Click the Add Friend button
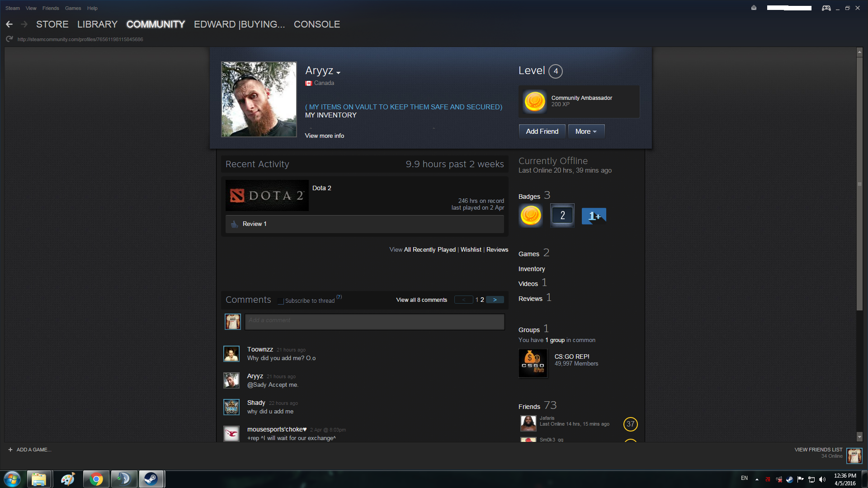This screenshot has height=488, width=868. (542, 131)
